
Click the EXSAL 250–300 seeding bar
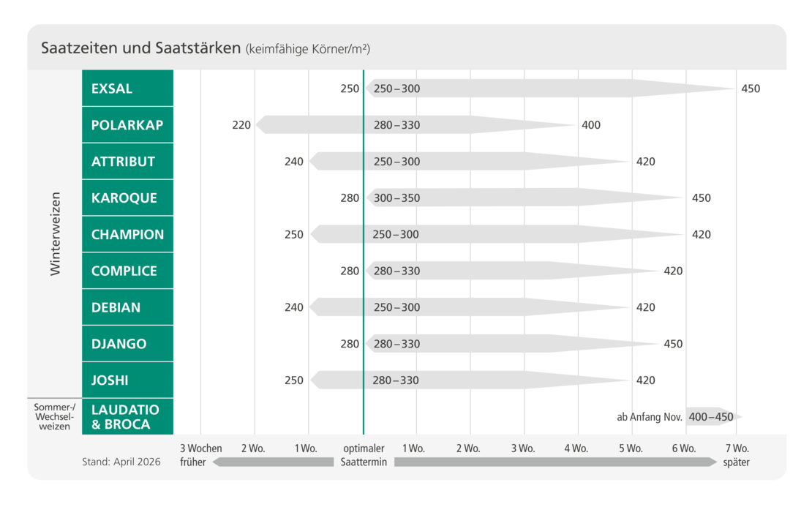pyautogui.click(x=551, y=89)
